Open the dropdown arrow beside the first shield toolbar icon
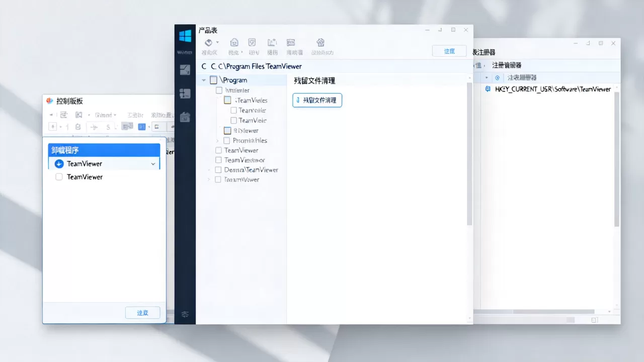 [x=217, y=43]
